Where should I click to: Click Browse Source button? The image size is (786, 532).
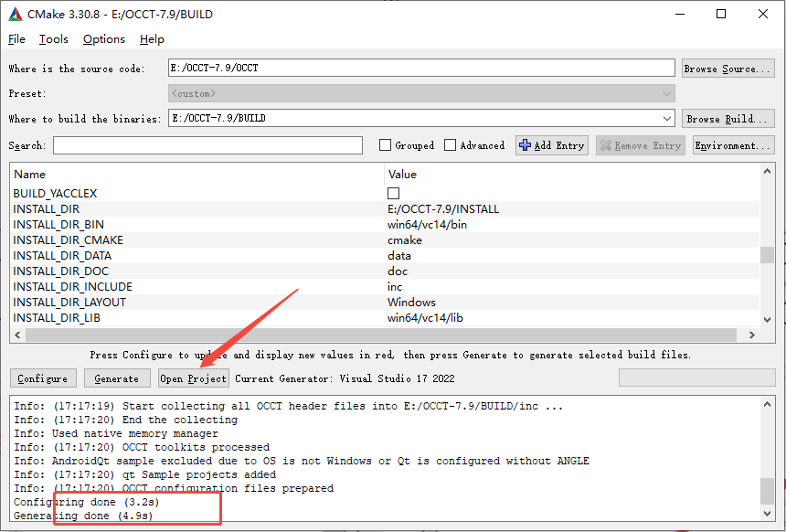pos(728,69)
